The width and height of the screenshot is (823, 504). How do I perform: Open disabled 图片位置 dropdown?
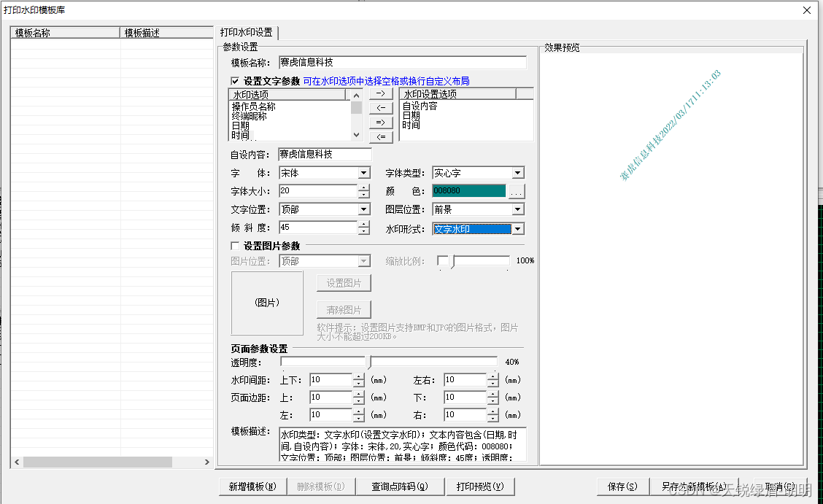(364, 260)
